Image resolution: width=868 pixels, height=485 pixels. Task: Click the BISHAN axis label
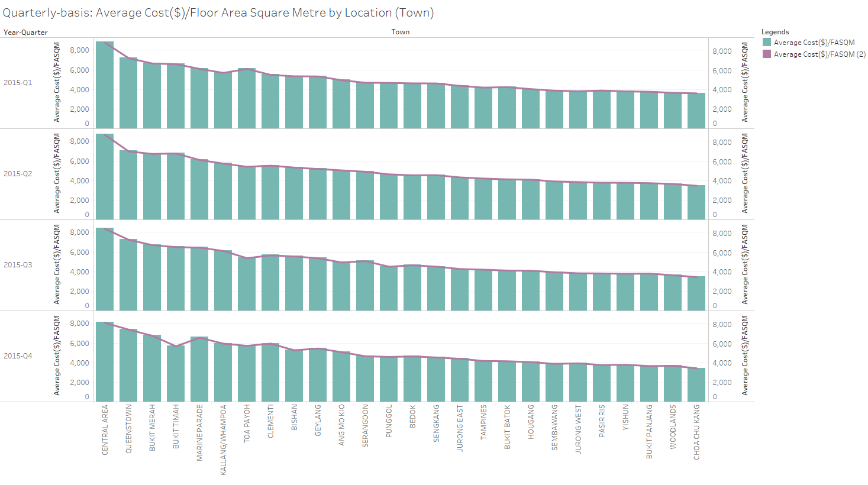[294, 417]
